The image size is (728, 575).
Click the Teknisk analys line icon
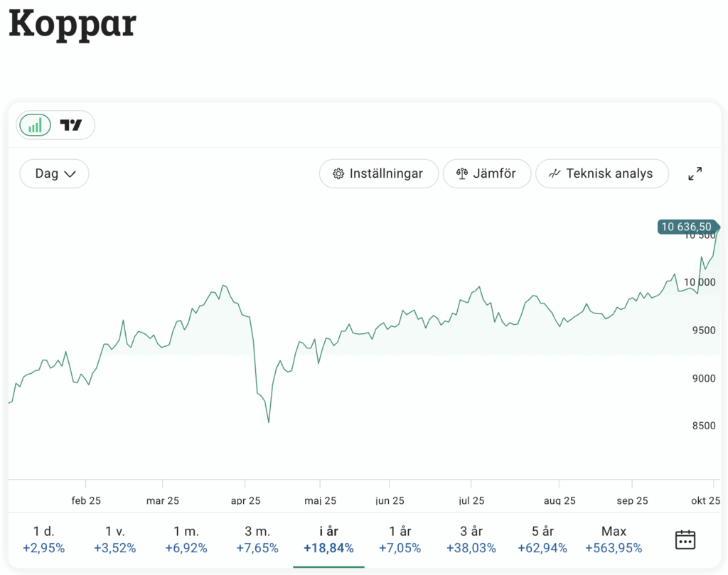[x=555, y=173]
